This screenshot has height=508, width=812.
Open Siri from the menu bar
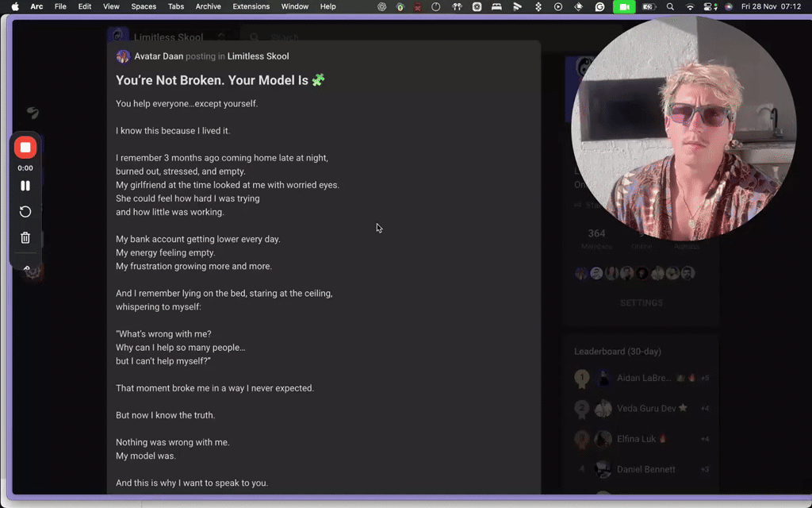point(729,6)
